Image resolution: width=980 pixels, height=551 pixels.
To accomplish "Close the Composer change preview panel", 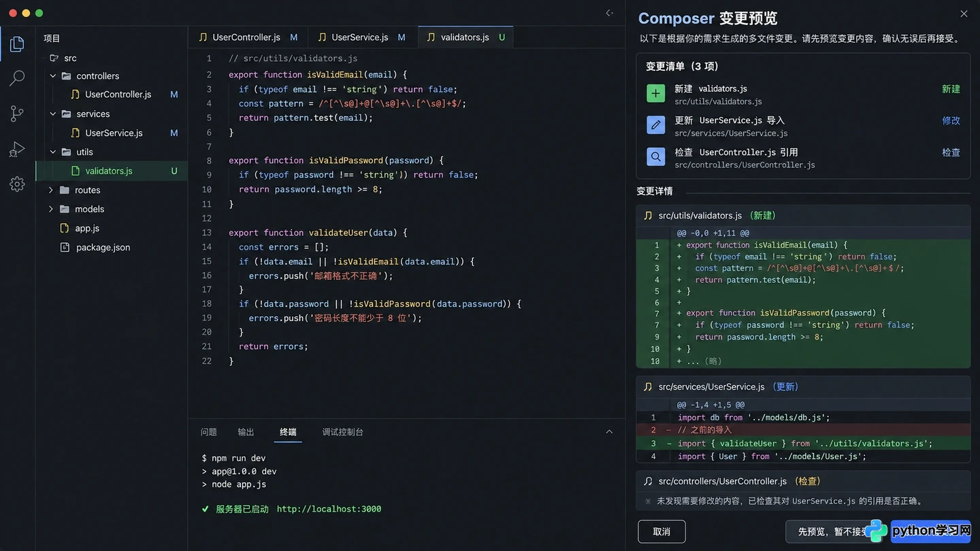I will (x=964, y=14).
